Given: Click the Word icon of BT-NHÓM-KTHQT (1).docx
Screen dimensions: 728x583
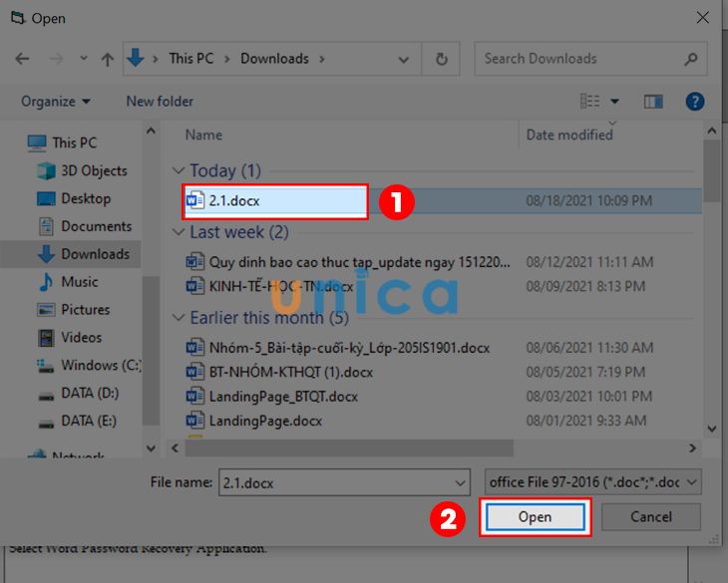Looking at the screenshot, I should pos(195,372).
